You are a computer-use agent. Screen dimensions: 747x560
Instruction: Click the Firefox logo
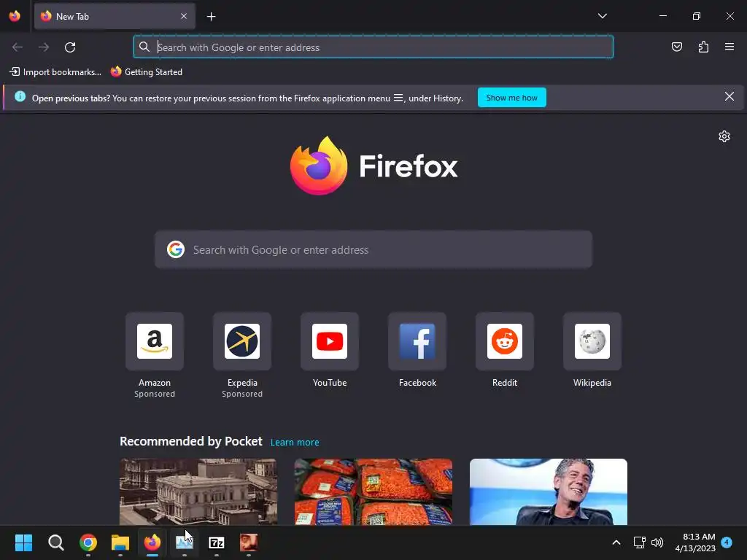pyautogui.click(x=373, y=166)
